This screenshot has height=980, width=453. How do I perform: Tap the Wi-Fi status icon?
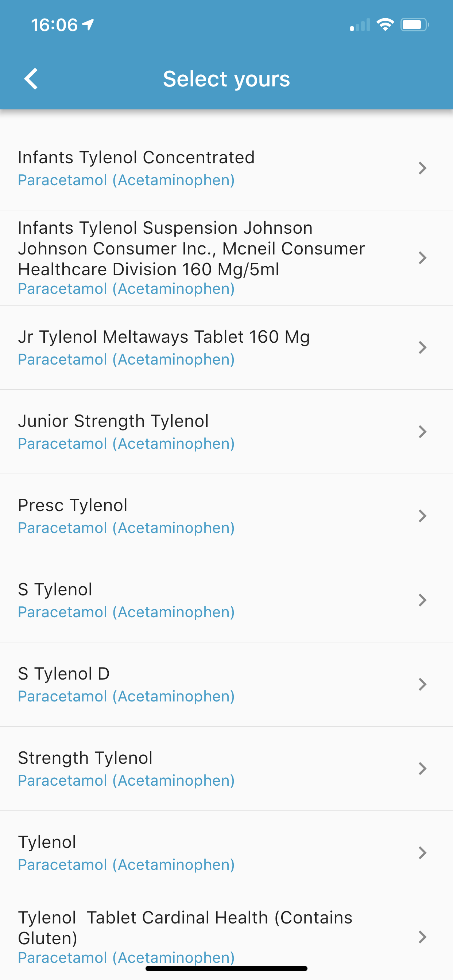click(x=385, y=25)
